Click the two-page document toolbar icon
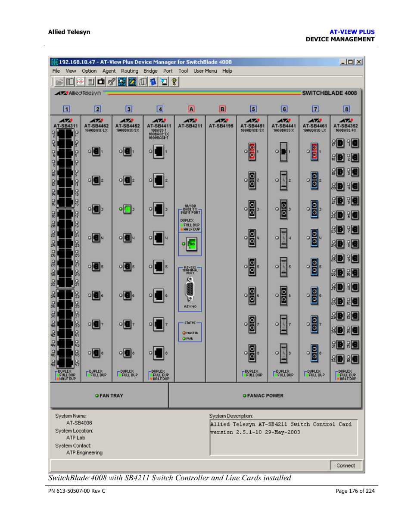Screen dimensions: 411x532 [70, 82]
